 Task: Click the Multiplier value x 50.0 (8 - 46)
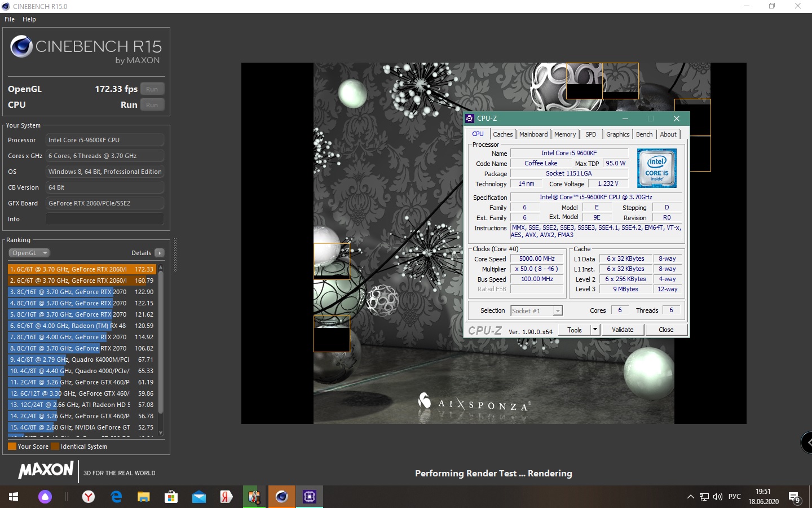tap(537, 269)
